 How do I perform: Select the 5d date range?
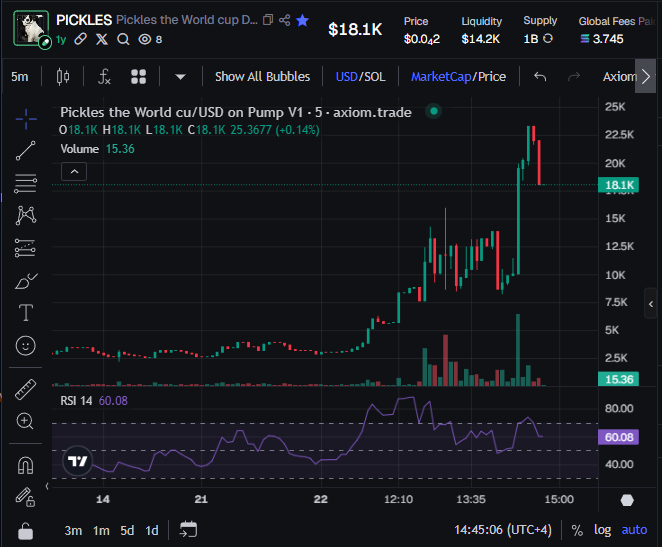click(x=127, y=531)
